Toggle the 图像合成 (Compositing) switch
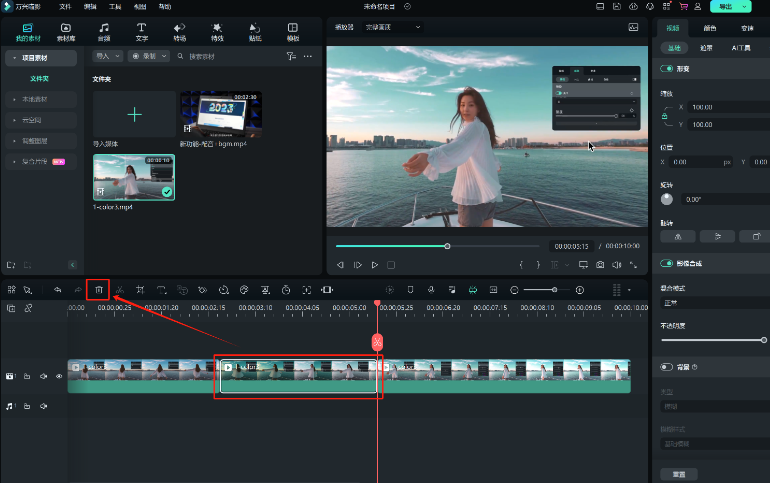This screenshot has width=770, height=483. tap(667, 263)
